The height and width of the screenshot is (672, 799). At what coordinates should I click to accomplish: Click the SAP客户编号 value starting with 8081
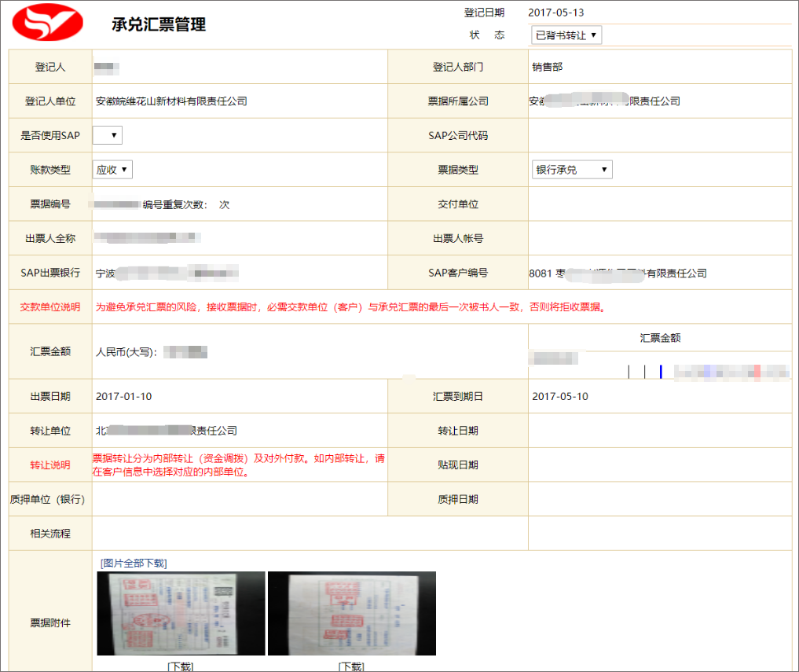[618, 274]
